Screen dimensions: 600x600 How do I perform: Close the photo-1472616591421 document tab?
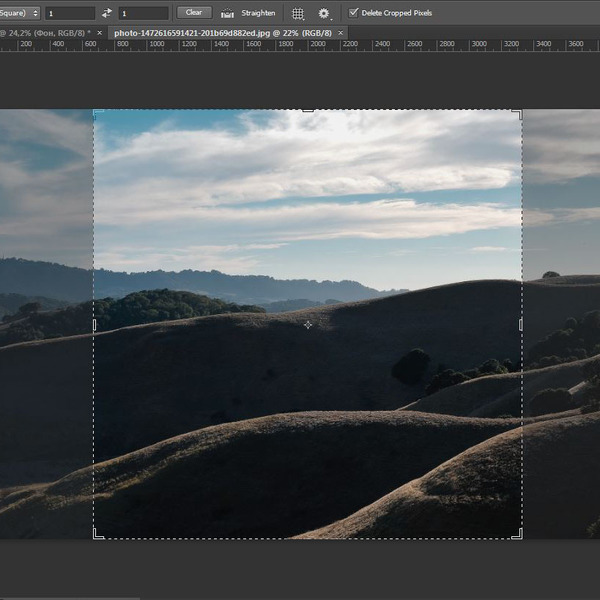click(x=341, y=32)
